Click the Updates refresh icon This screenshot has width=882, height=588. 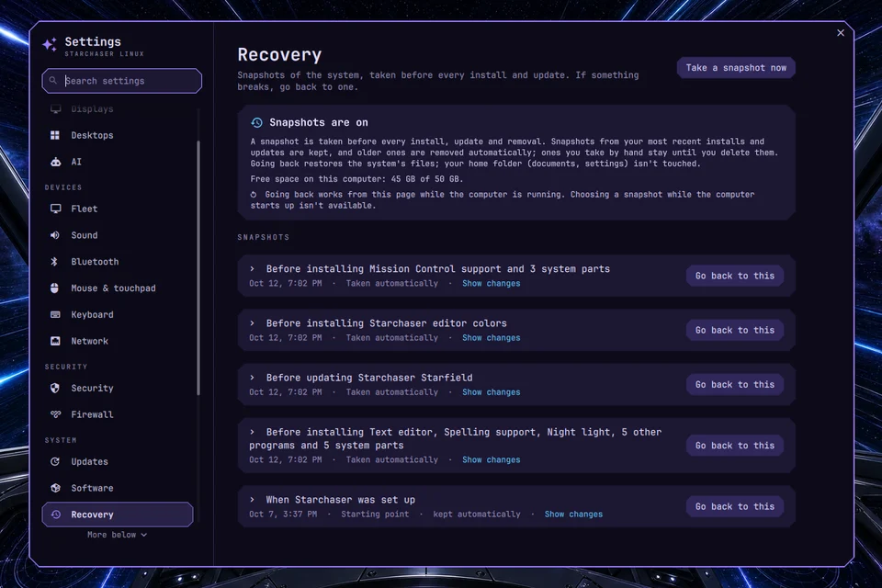54,461
